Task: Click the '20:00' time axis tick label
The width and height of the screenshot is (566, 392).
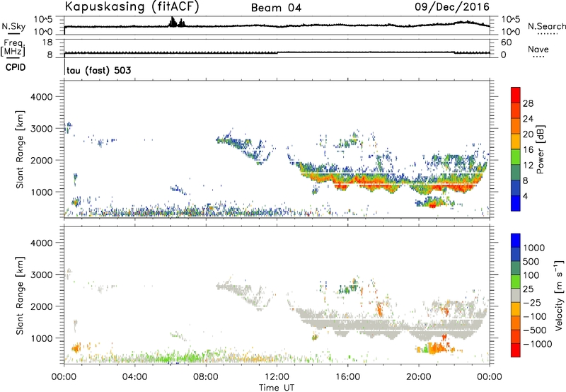Action: point(419,377)
